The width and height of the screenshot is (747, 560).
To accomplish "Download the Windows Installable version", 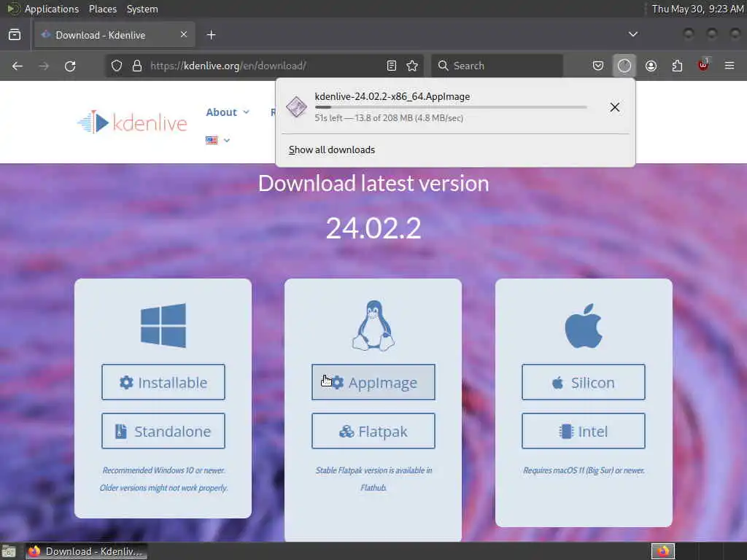I will pyautogui.click(x=163, y=382).
